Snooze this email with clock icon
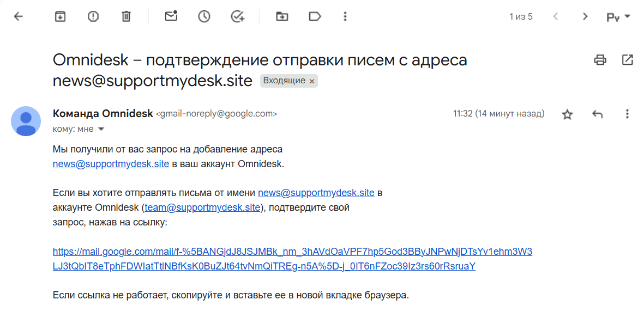Screen dimensions: 644x312 click(x=204, y=16)
